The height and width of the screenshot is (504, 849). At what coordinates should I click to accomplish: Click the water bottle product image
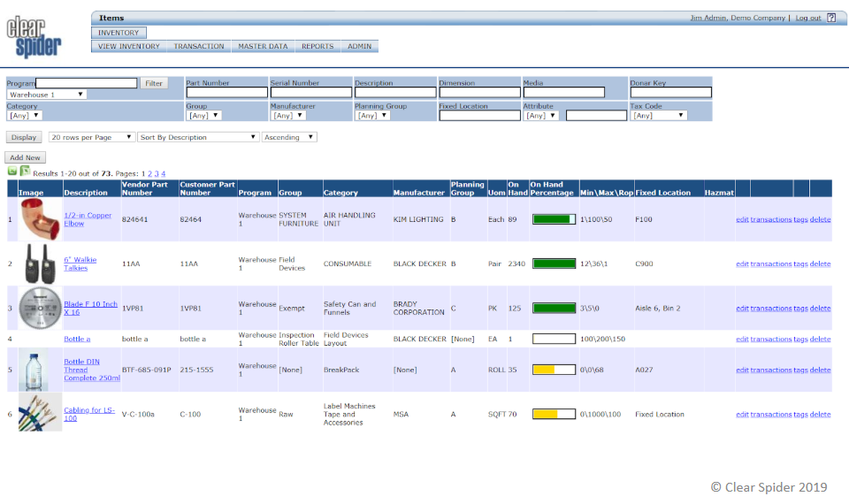pyautogui.click(x=40, y=370)
